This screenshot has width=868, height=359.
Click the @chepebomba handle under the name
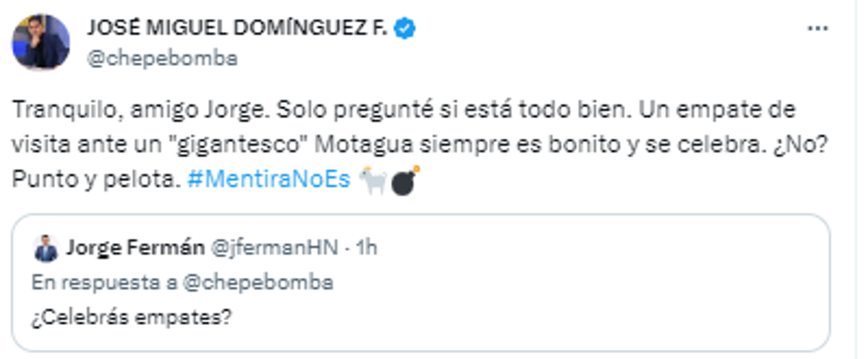(x=161, y=59)
